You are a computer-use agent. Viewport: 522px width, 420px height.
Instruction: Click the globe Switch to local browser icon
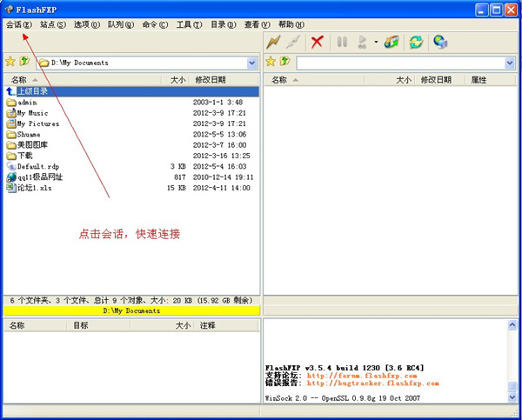(x=440, y=42)
